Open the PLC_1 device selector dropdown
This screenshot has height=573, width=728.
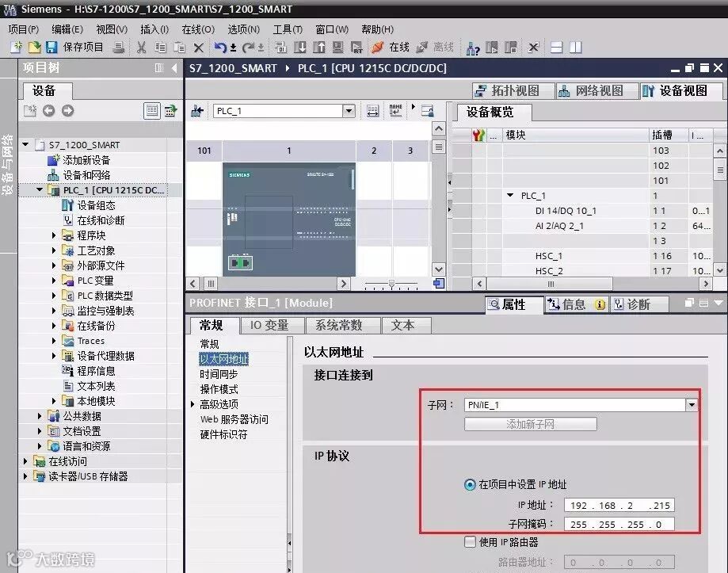coord(349,111)
